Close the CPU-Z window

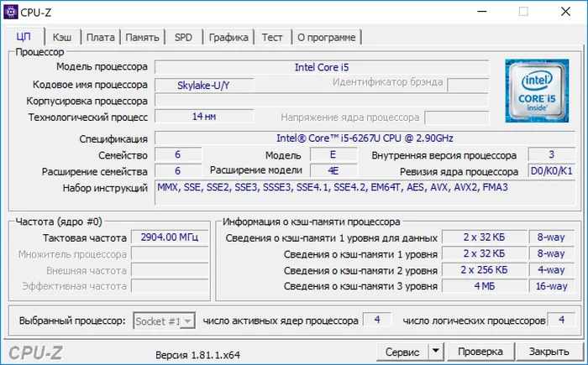pyautogui.click(x=565, y=12)
